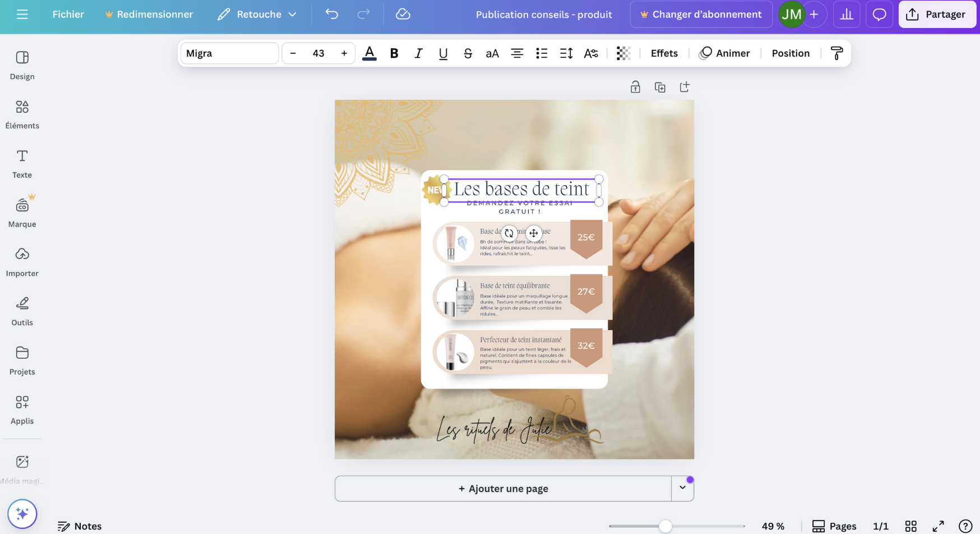Increase font size with plus button
The height and width of the screenshot is (534, 980).
[x=344, y=53]
